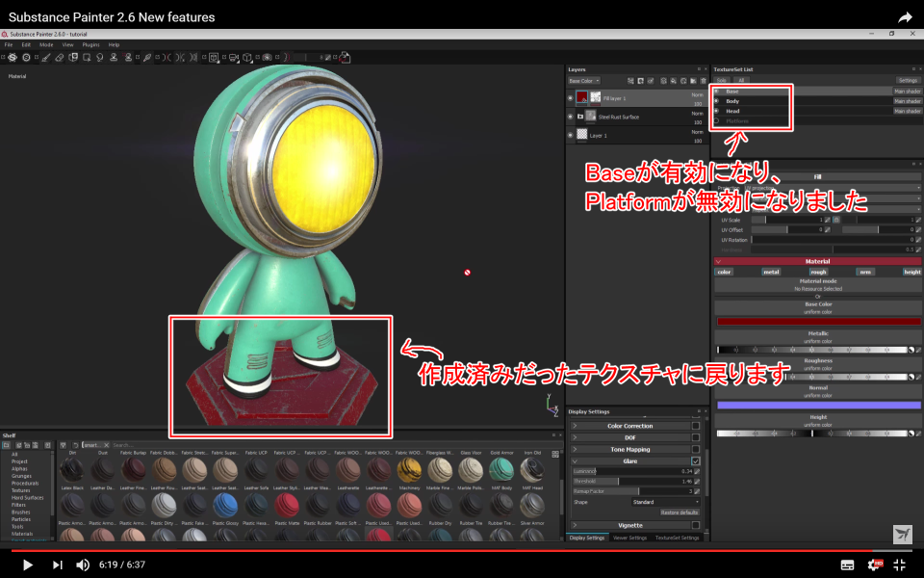Open the Glare Shape Standard dropdown
The image size is (924, 578).
(665, 502)
